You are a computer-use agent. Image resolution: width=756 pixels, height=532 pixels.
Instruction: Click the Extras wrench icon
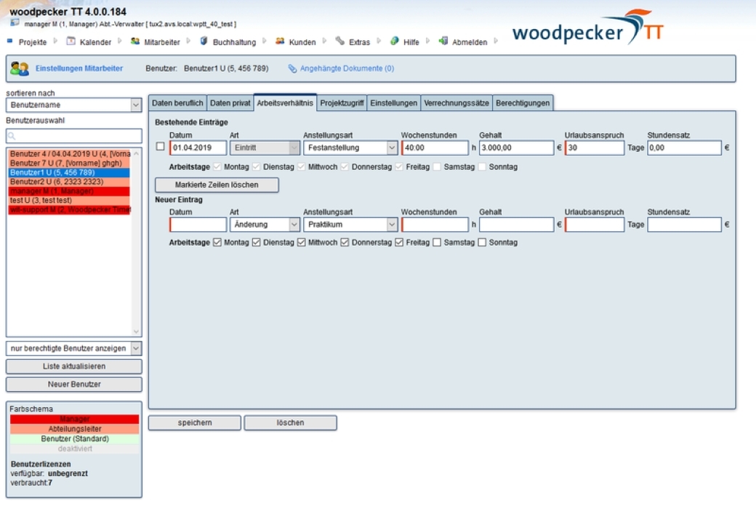340,41
